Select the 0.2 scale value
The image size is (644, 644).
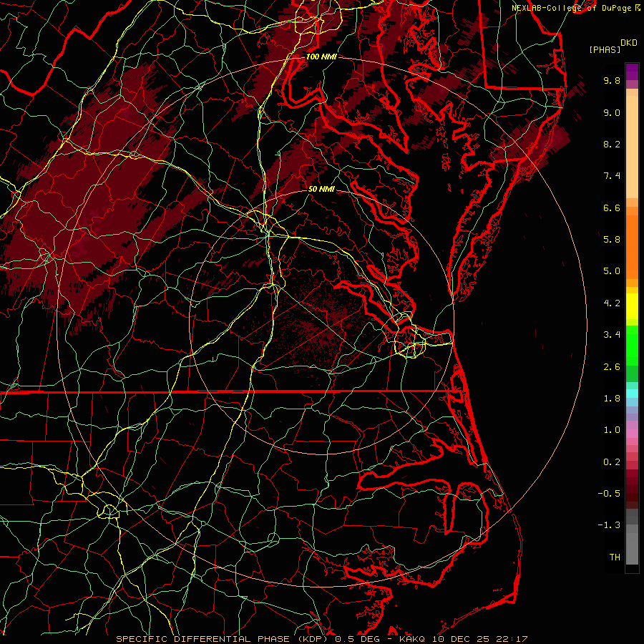pyautogui.click(x=612, y=462)
